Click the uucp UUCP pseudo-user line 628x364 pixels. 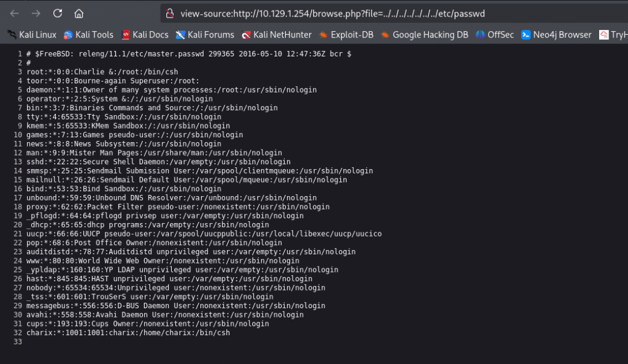click(x=204, y=233)
